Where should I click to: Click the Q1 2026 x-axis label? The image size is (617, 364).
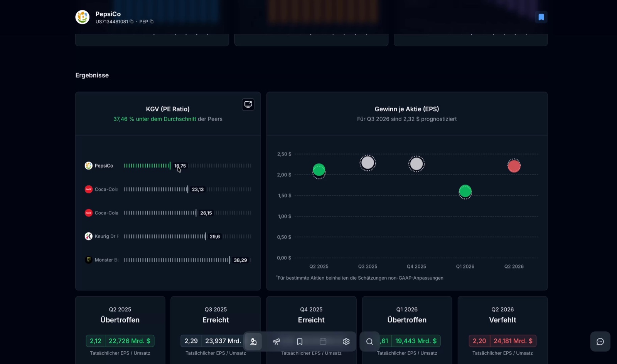(465, 267)
